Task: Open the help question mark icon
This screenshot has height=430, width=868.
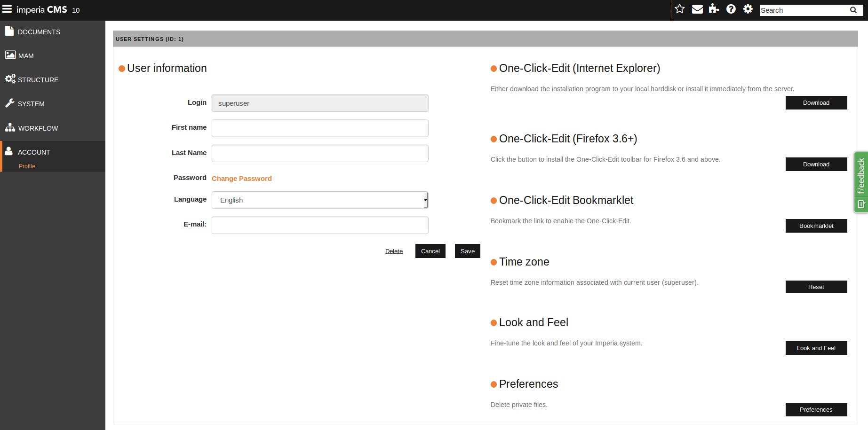Action: [731, 9]
